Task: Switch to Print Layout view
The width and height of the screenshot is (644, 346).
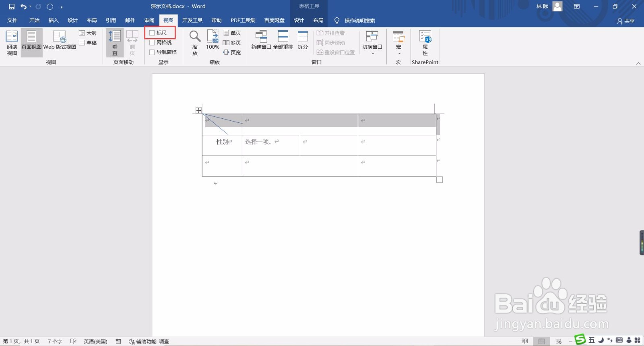Action: (31, 43)
